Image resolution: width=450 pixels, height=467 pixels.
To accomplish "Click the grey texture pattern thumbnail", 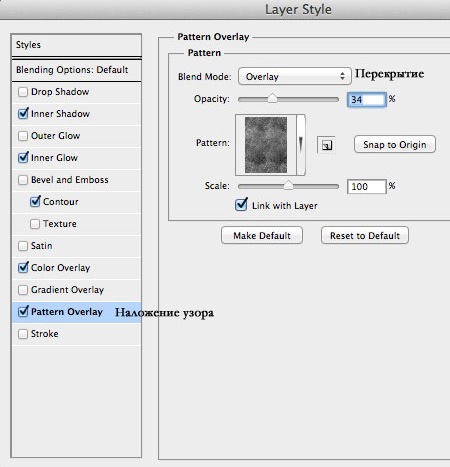I will click(266, 145).
